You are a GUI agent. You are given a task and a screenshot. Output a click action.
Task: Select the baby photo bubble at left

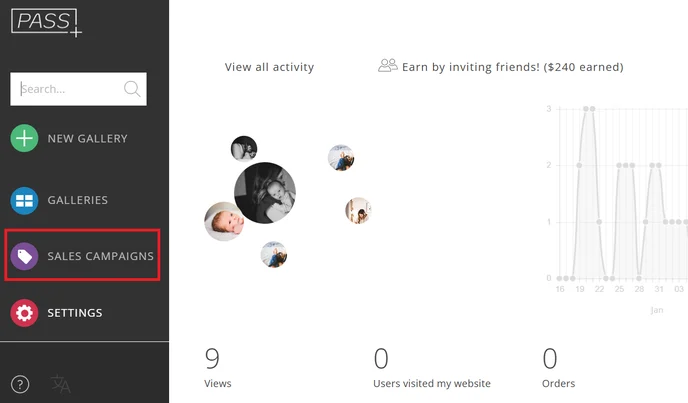tap(224, 221)
